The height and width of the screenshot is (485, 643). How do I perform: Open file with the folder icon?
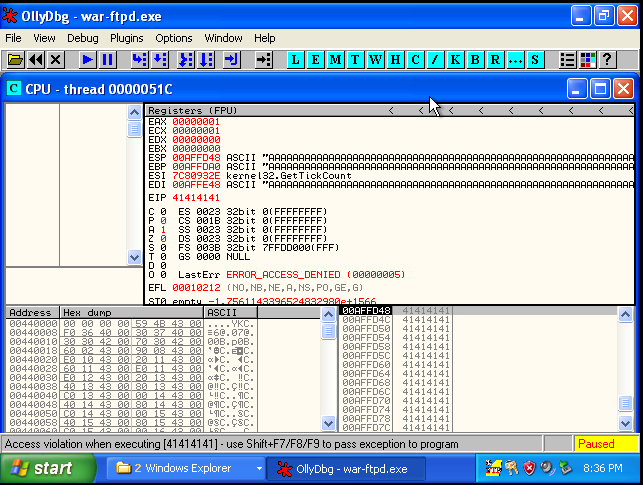[x=16, y=60]
